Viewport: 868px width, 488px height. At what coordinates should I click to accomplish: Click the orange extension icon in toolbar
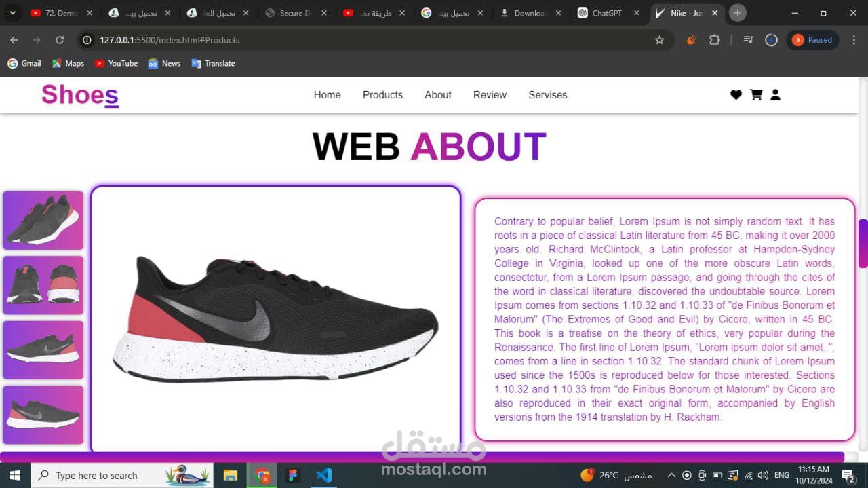tap(692, 40)
